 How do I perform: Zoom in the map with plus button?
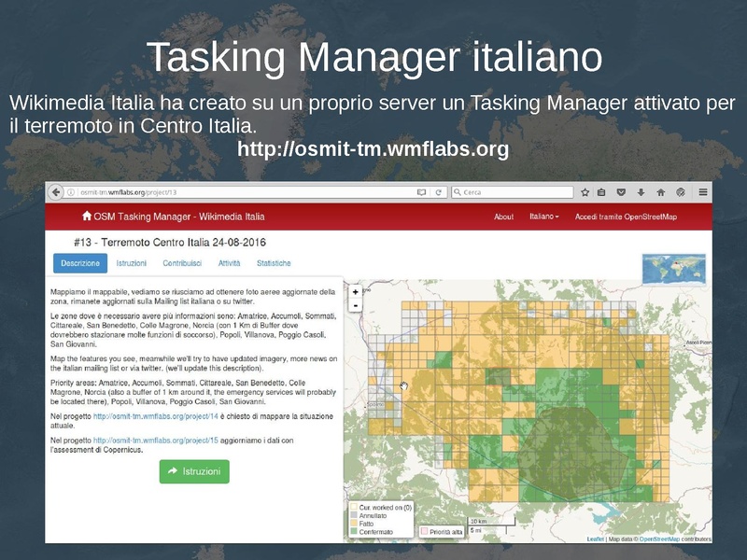355,291
